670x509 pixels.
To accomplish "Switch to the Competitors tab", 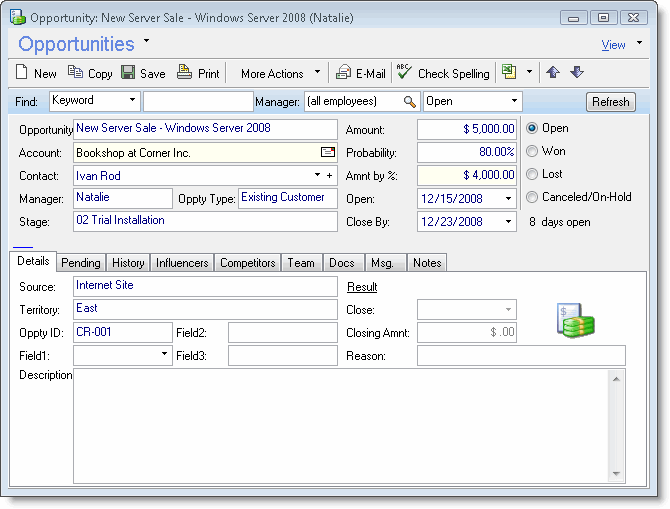I will pyautogui.click(x=247, y=263).
